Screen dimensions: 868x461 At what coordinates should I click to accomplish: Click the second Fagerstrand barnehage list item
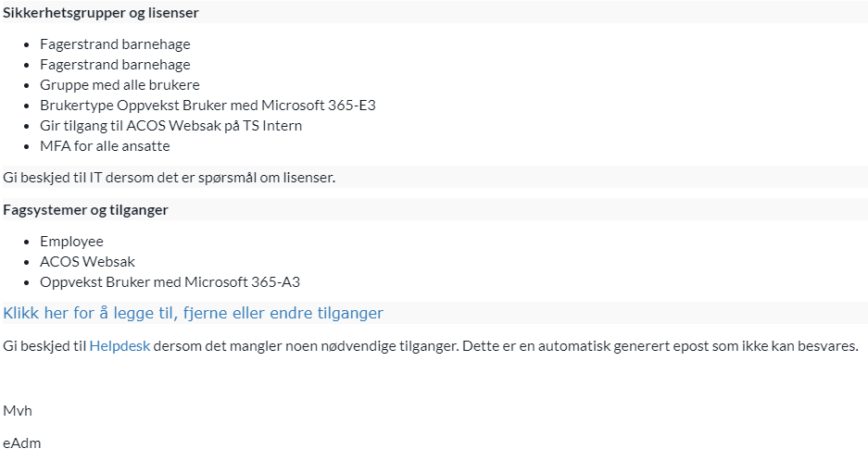(115, 65)
